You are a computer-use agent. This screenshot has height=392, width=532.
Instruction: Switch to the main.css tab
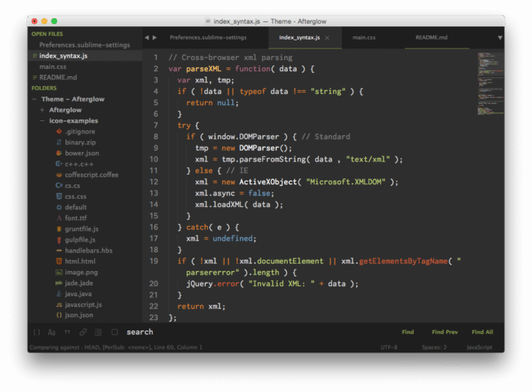point(364,37)
